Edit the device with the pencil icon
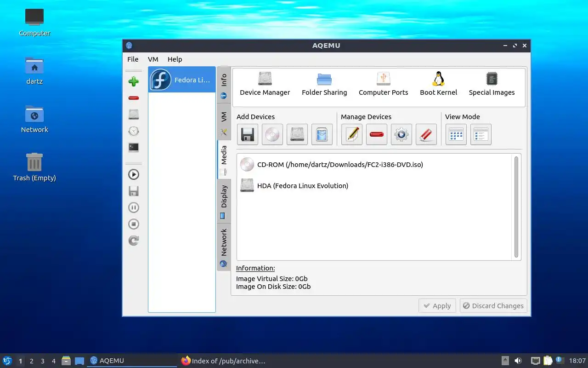This screenshot has height=368, width=588. pyautogui.click(x=352, y=135)
